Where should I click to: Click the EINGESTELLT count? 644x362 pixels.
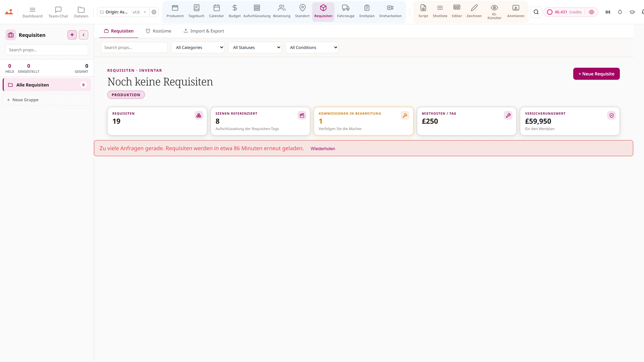coord(29,68)
